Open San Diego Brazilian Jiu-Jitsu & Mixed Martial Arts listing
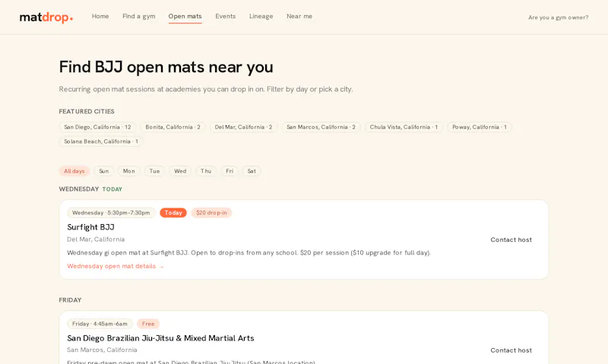 coord(160,338)
